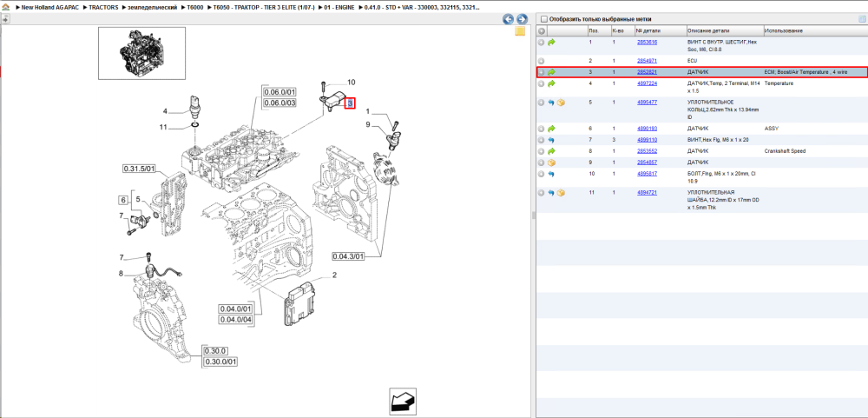Add ECU part 2854971 with plus icon
Viewport: 868px width, 418px height.
click(542, 61)
